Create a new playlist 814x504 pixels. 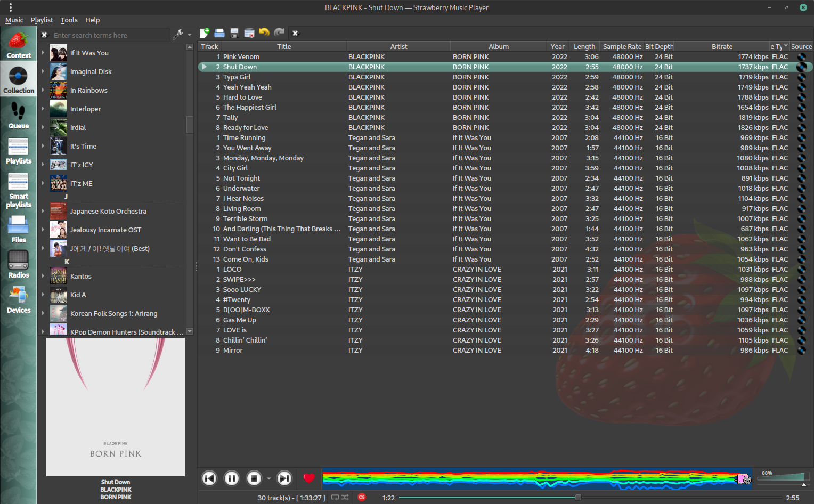(x=204, y=33)
